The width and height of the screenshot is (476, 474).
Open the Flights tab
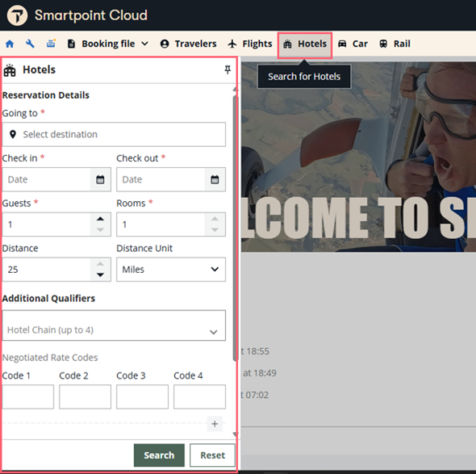pyautogui.click(x=250, y=44)
